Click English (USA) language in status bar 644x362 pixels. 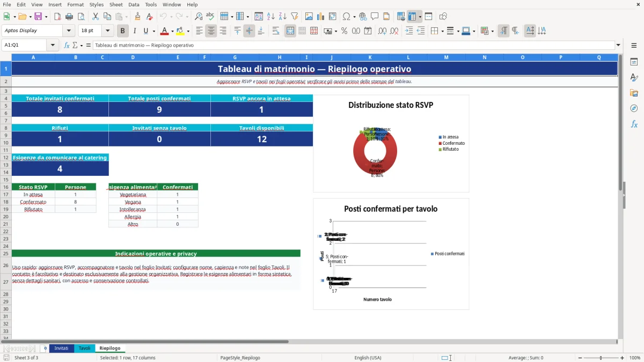tap(368, 358)
